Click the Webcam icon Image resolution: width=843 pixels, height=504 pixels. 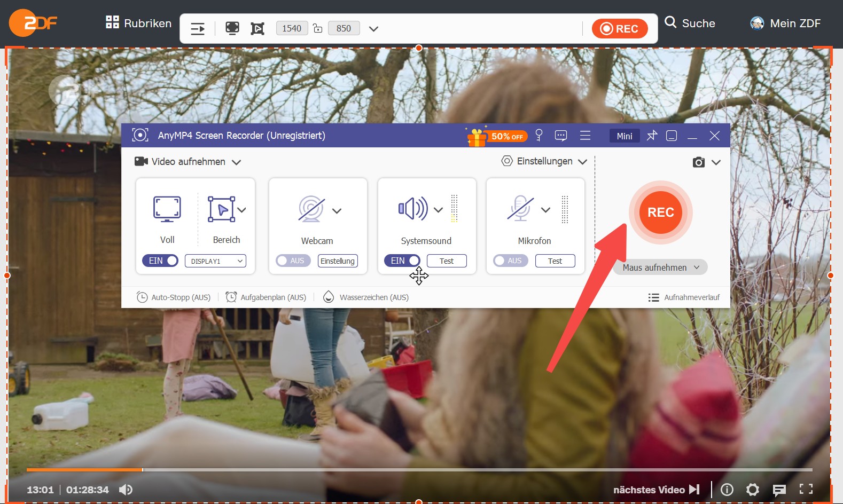(x=311, y=209)
